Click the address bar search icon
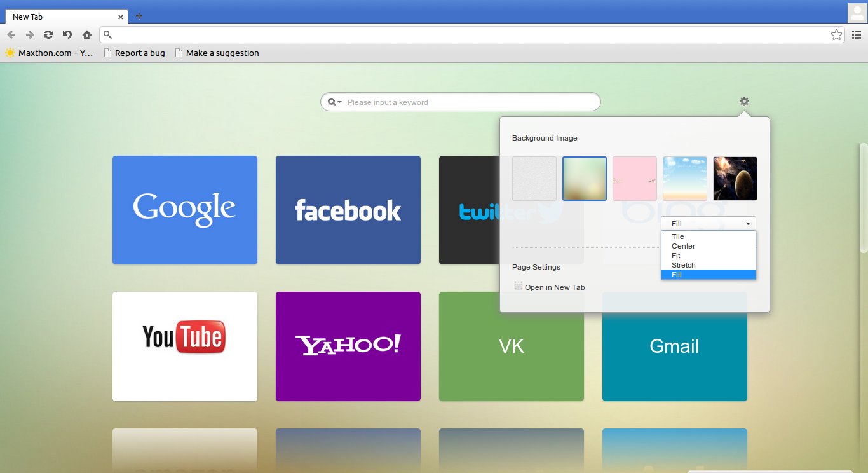Screen dimensions: 868x473 (108, 35)
